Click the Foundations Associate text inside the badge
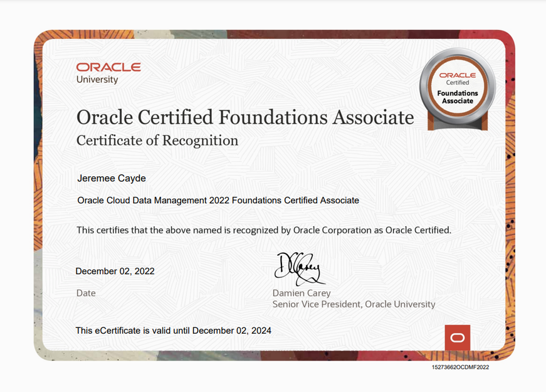 [x=457, y=97]
